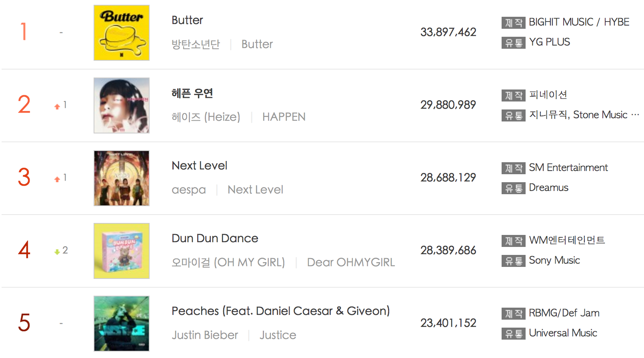The image size is (644, 358).
Task: Open the song title 헤픈 우연
Action: pyautogui.click(x=192, y=93)
